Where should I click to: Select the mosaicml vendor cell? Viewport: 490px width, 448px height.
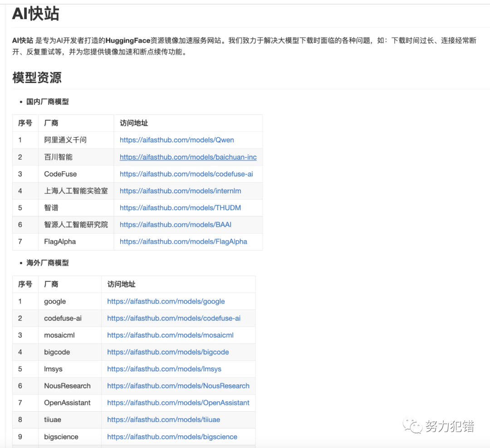[70, 335]
